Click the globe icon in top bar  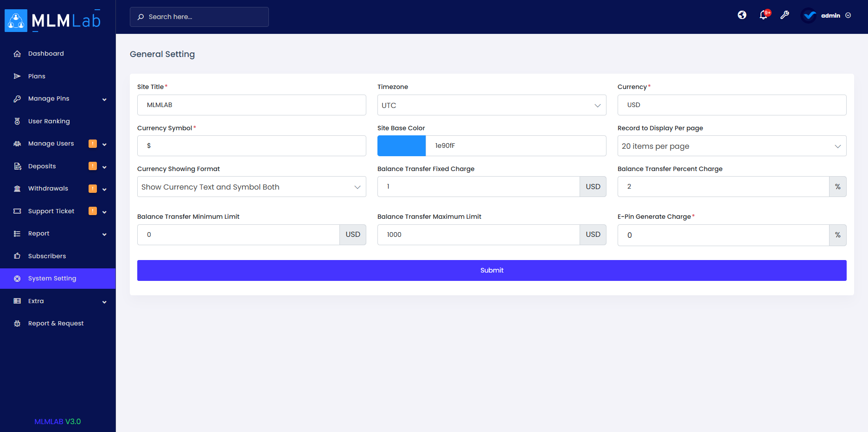point(742,15)
